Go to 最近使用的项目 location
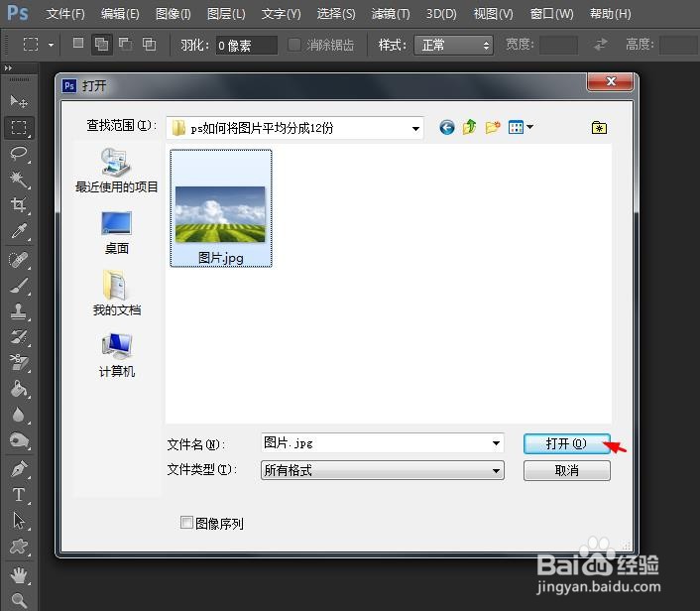Image resolution: width=700 pixels, height=611 pixels. 117,171
